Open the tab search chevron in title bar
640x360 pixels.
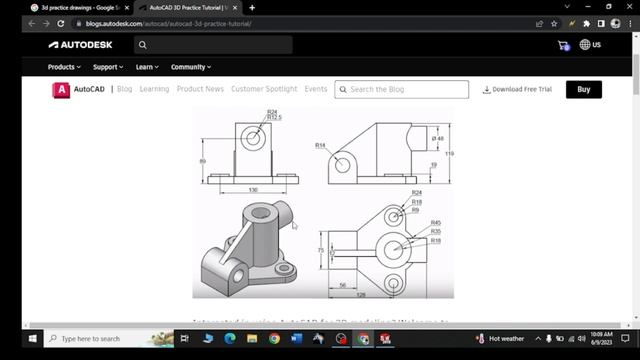tap(567, 7)
